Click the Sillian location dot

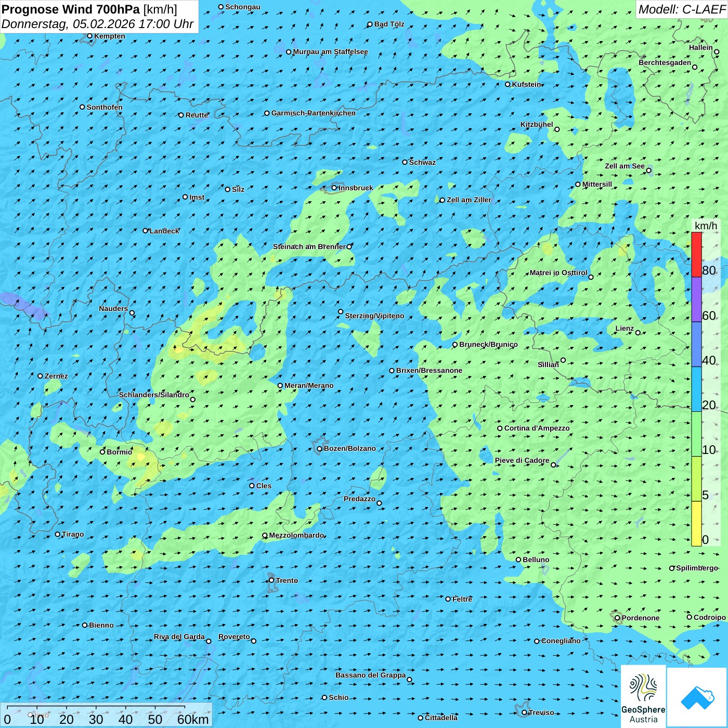tap(563, 360)
